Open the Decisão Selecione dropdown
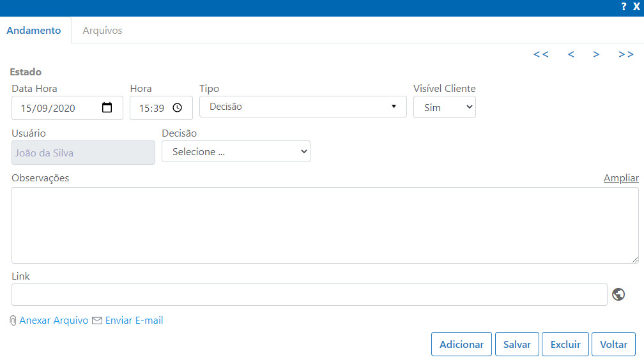 [236, 151]
